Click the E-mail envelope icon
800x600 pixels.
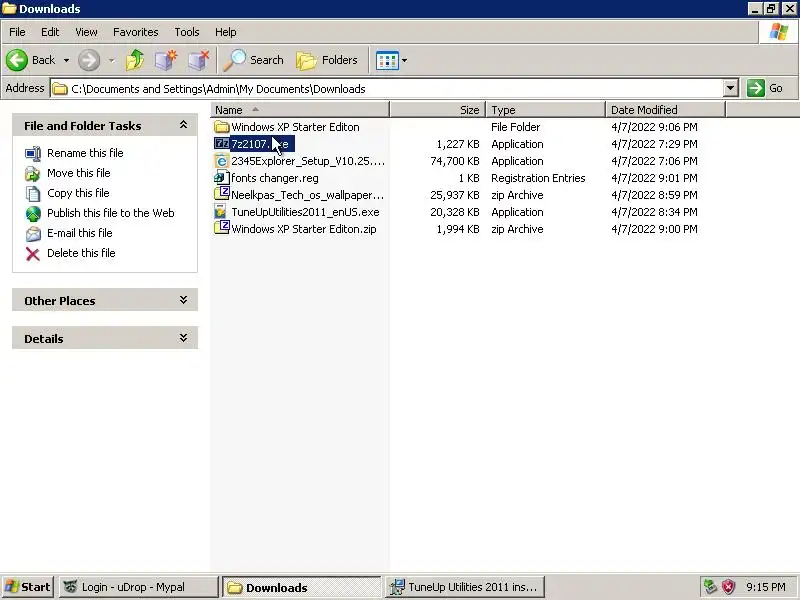(x=33, y=234)
